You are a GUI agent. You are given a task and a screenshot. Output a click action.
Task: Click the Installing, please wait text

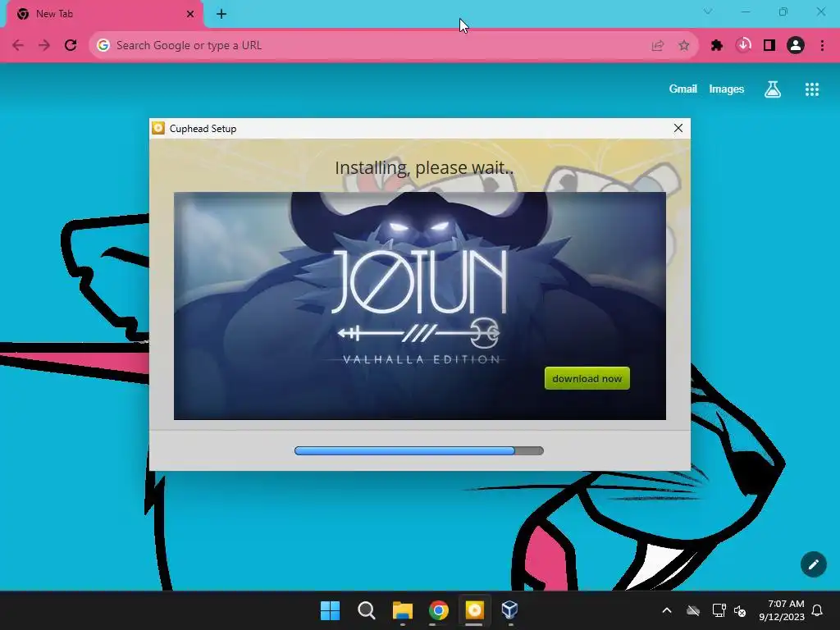point(424,167)
